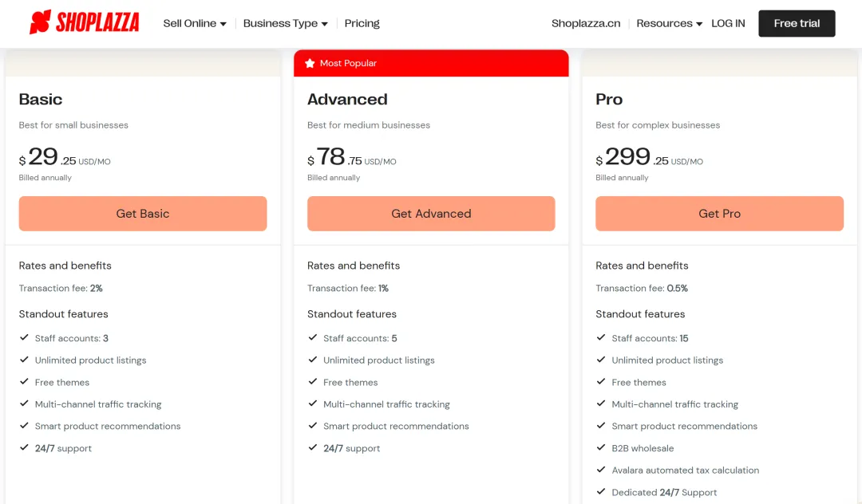Image resolution: width=862 pixels, height=504 pixels.
Task: Go to the Pricing menu item
Action: pos(362,24)
